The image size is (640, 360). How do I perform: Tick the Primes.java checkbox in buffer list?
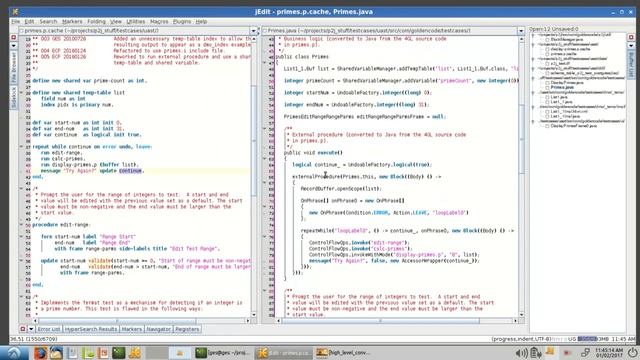(547, 87)
